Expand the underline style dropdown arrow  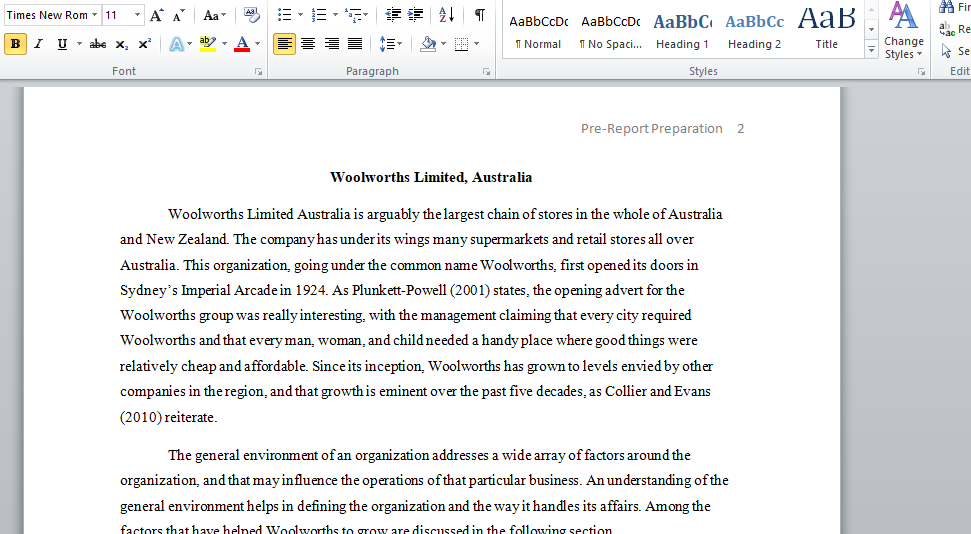pos(79,44)
